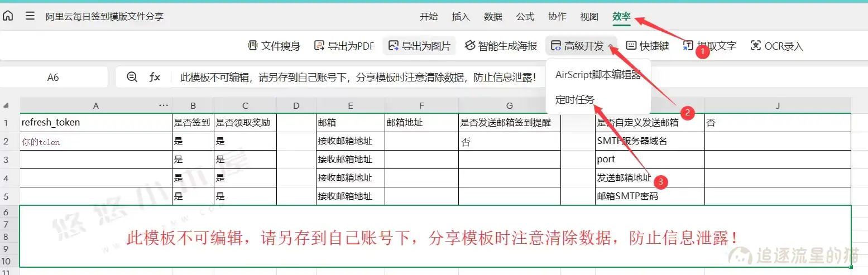Switch to the 数据 tab
This screenshot has height=275, width=868.
(x=493, y=17)
